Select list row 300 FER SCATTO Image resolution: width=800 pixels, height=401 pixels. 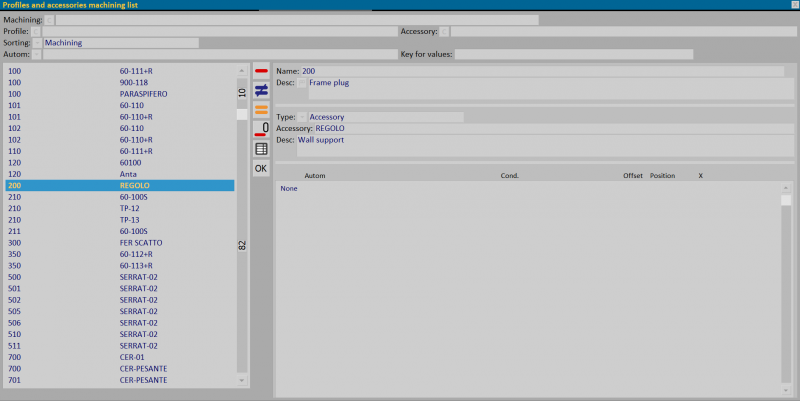click(120, 243)
